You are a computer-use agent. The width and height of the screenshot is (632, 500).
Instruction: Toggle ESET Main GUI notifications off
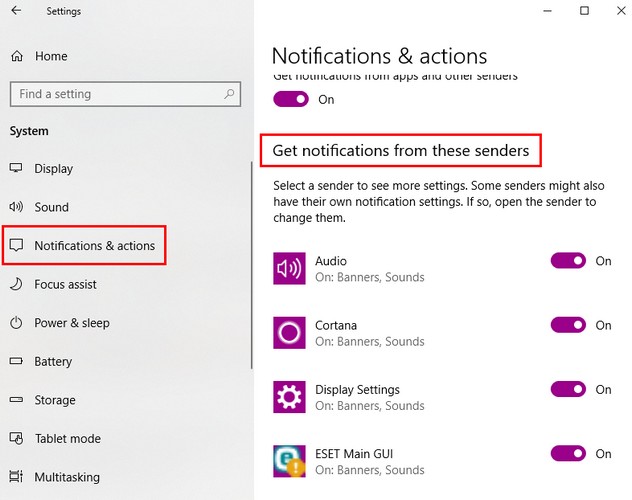pos(567,454)
